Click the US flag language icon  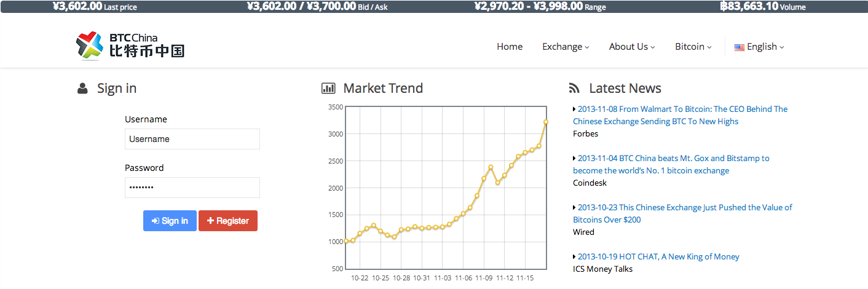740,47
